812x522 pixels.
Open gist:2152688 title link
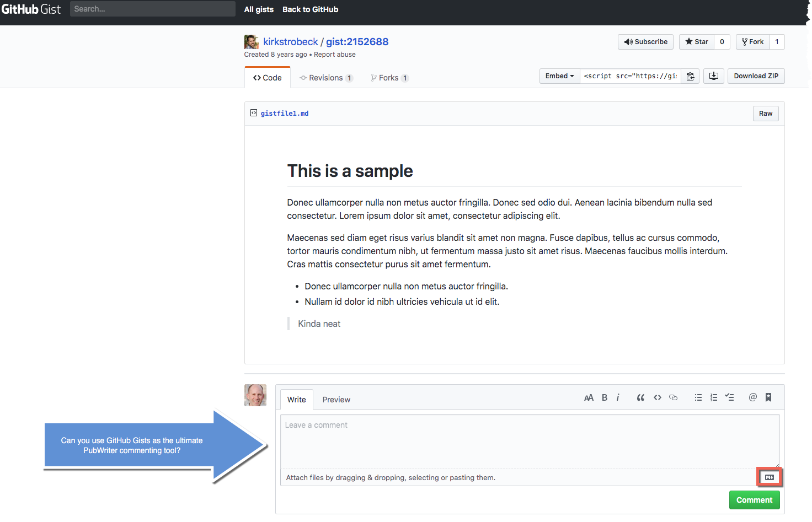(357, 42)
